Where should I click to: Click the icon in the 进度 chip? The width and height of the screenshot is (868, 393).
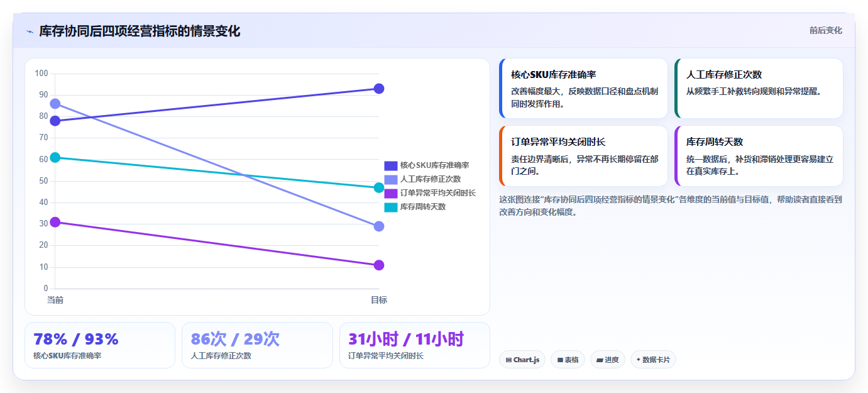(600, 360)
